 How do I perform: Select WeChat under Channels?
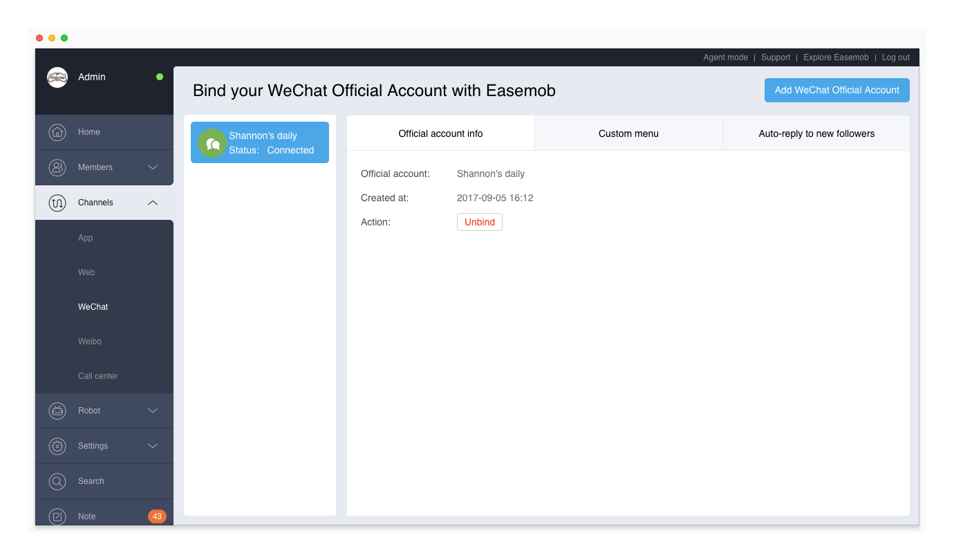pyautogui.click(x=93, y=307)
